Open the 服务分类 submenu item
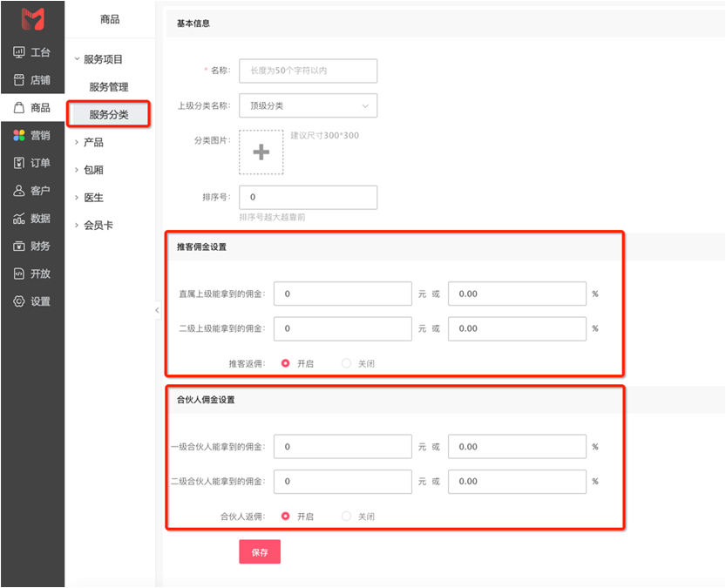Image resolution: width=726 pixels, height=588 pixels. coord(109,114)
